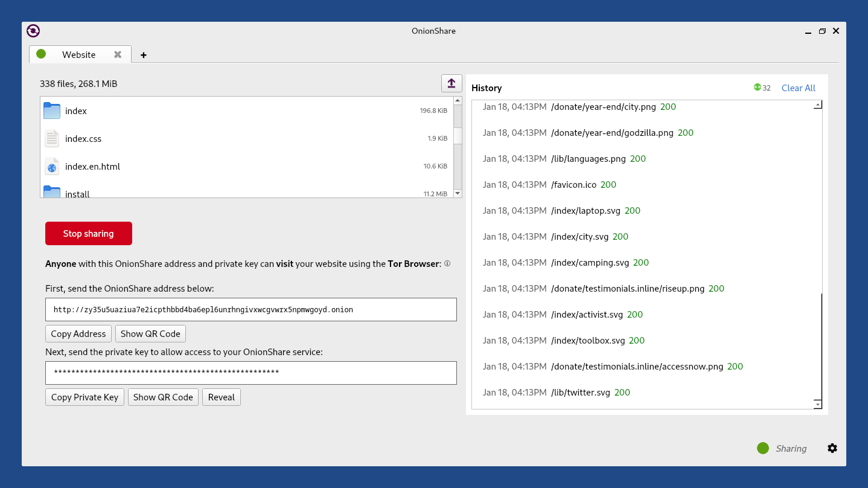Click Copy Address button
Screen dimensions: 868x488
[x=78, y=333]
